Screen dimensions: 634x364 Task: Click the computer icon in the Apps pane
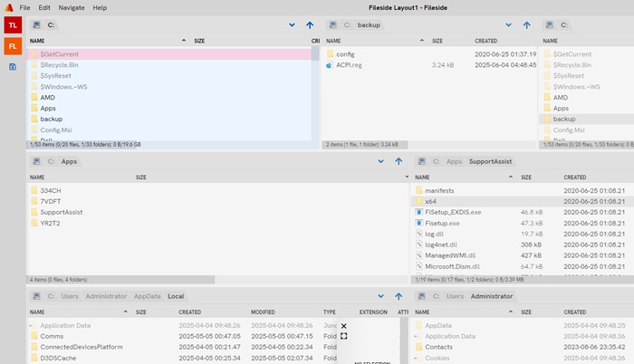[36, 161]
